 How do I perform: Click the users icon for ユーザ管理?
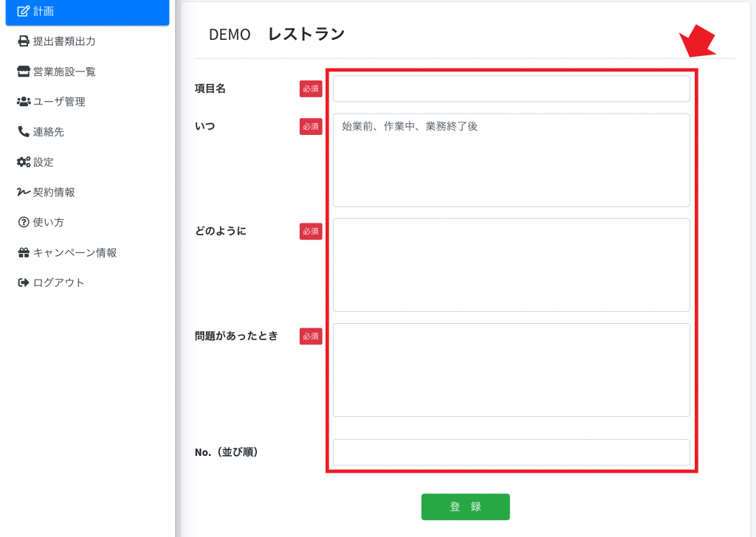(x=24, y=102)
